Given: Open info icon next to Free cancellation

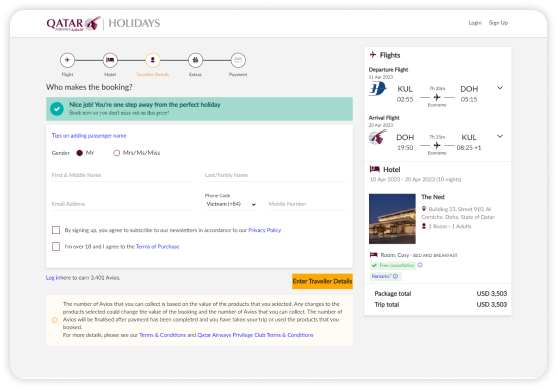Looking at the screenshot, I should tap(420, 265).
